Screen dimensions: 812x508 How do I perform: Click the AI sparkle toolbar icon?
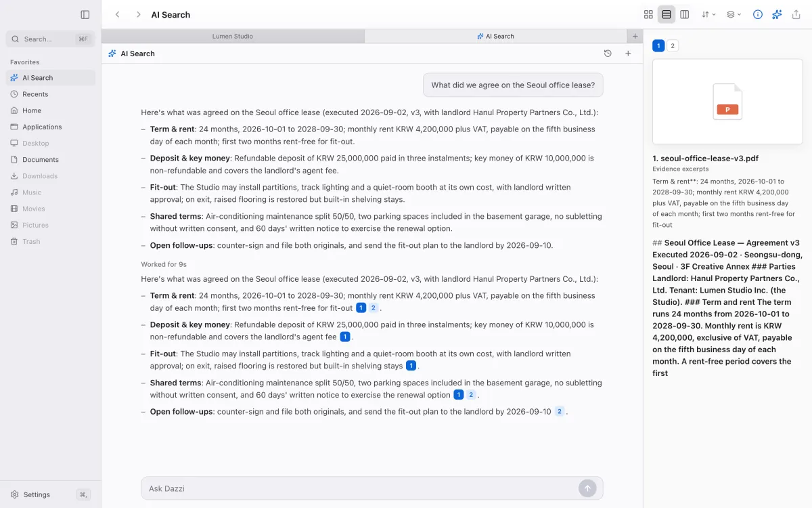[777, 14]
